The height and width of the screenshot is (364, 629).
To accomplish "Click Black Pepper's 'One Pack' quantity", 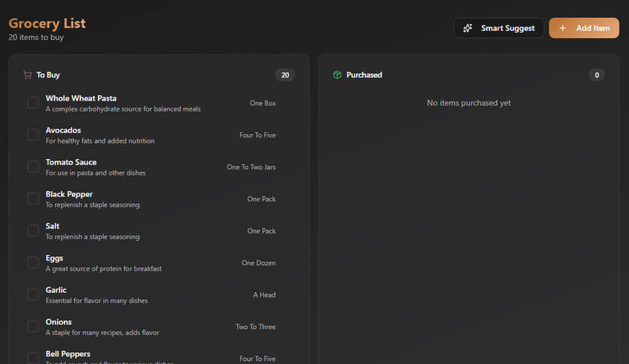I will coord(261,199).
